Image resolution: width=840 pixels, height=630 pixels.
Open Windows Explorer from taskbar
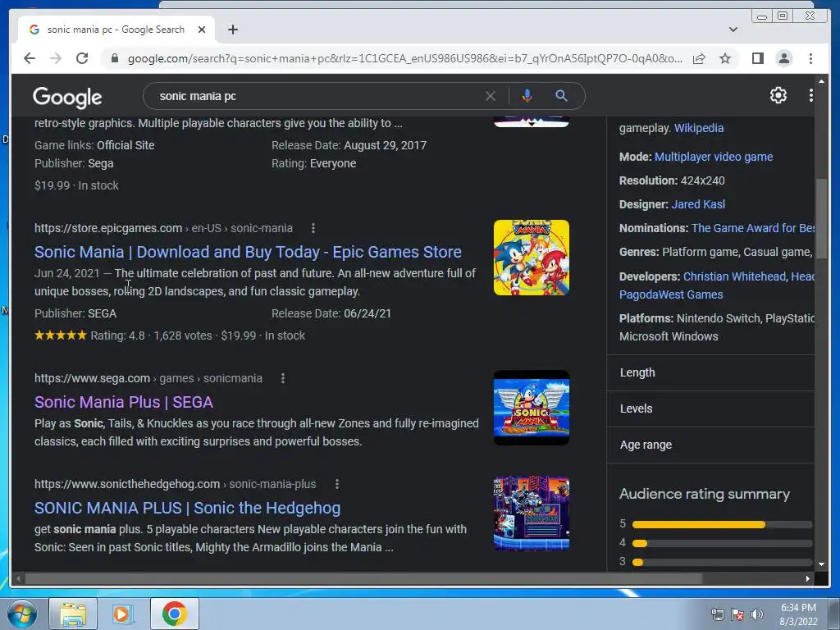[73, 614]
